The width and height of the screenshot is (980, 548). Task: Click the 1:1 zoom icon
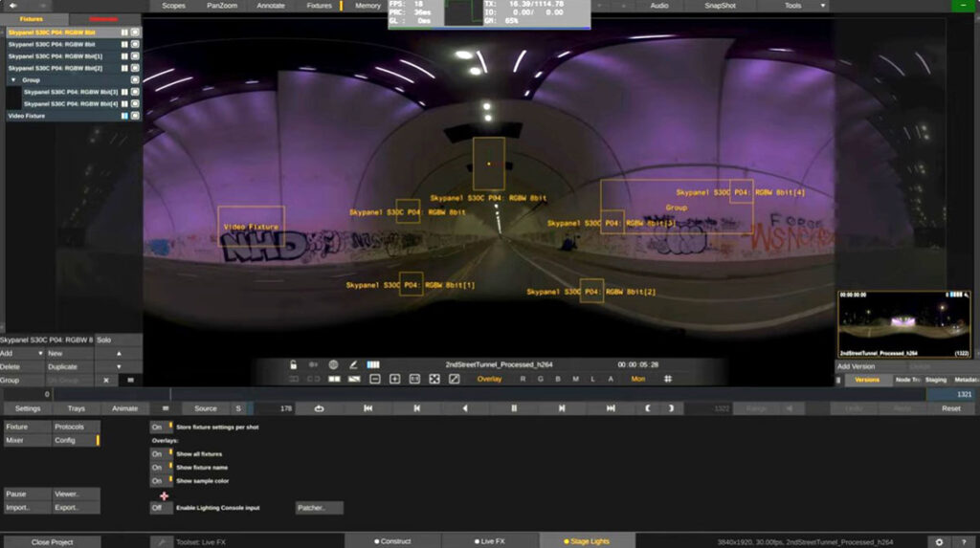pos(414,380)
